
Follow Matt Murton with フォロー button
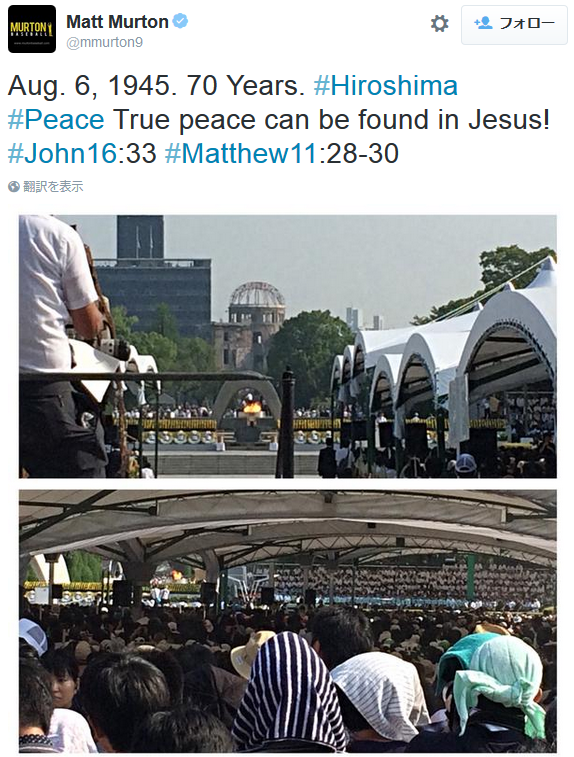[514, 25]
